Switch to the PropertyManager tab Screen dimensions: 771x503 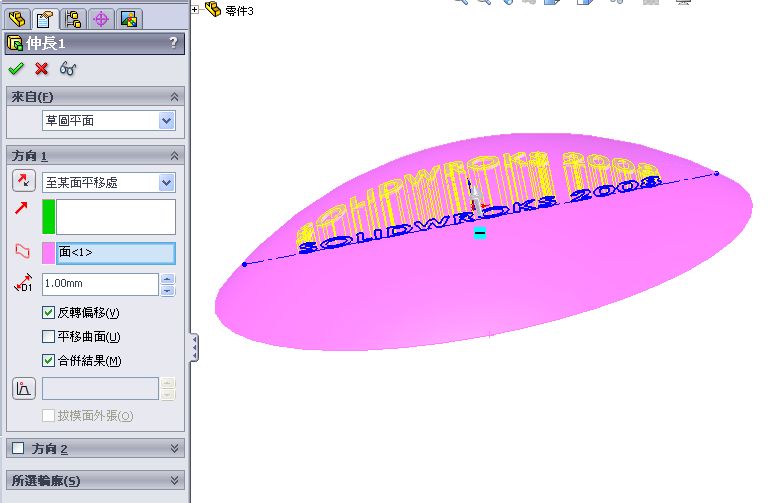point(45,19)
